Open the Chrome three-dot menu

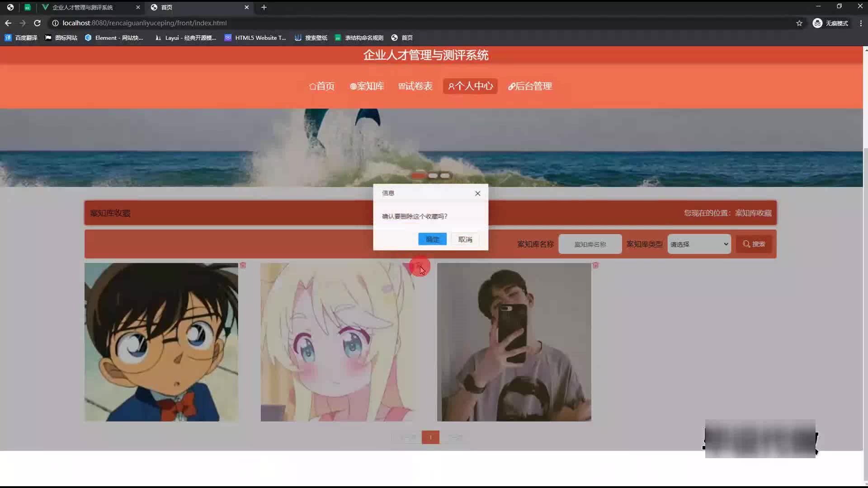(861, 23)
